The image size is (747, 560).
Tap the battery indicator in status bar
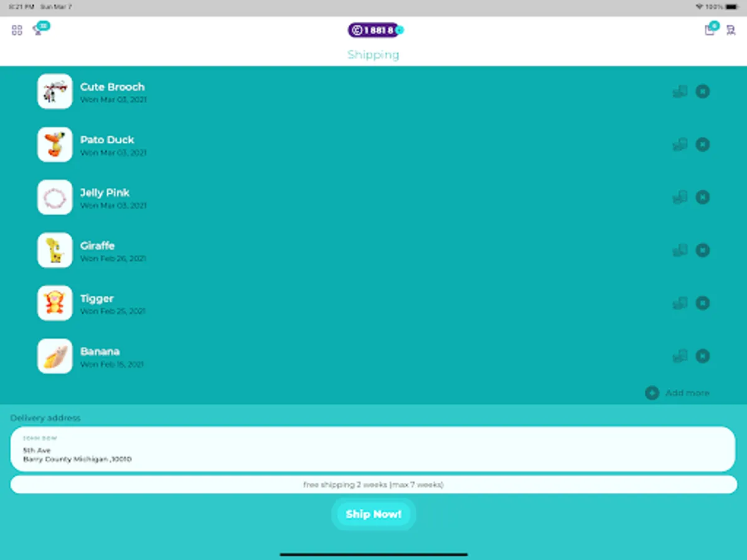pyautogui.click(x=731, y=7)
